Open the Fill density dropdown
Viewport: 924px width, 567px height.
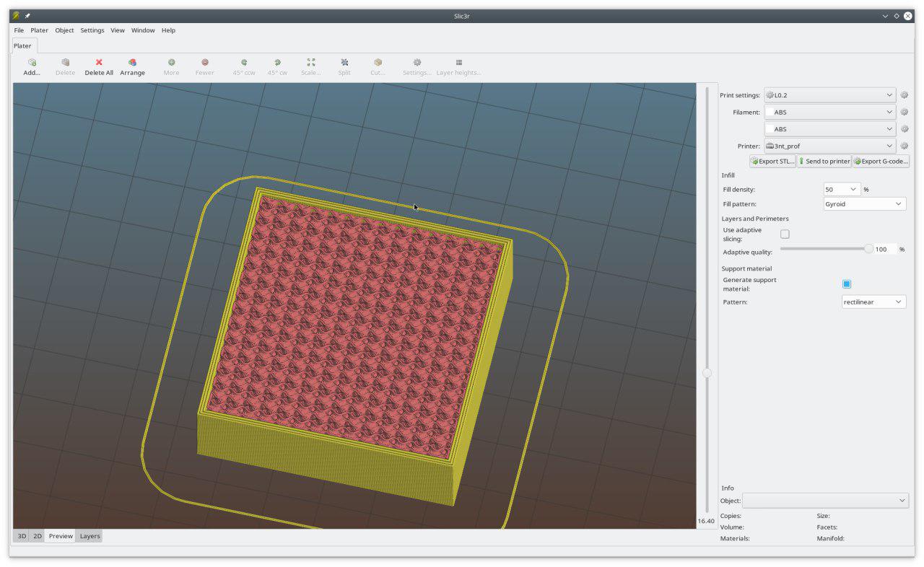tap(842, 190)
